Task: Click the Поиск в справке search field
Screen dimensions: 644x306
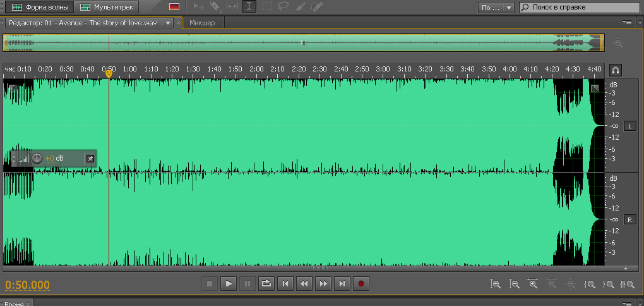Action: click(580, 8)
